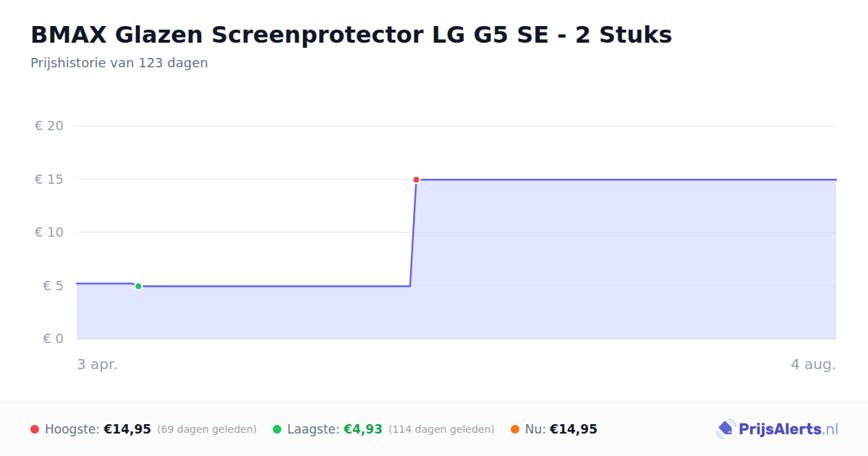This screenshot has height=456, width=868.
Task: Click the 4 aug. end date label
Action: (813, 364)
